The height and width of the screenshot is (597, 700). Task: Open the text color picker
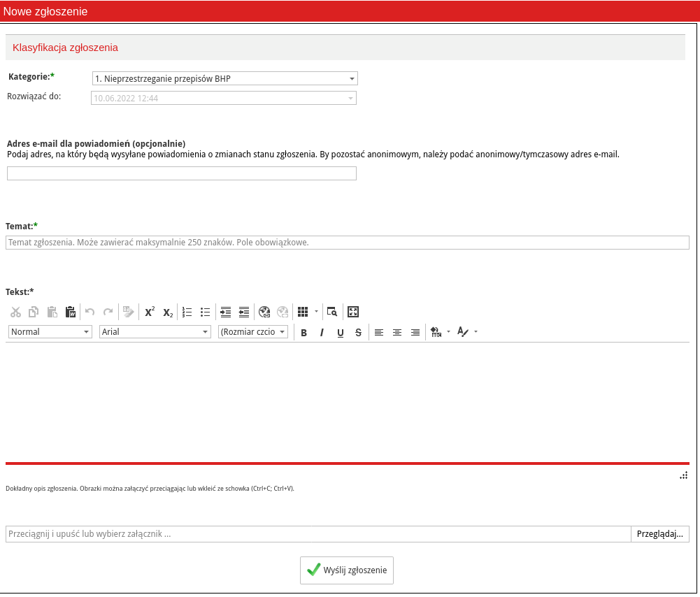462,332
